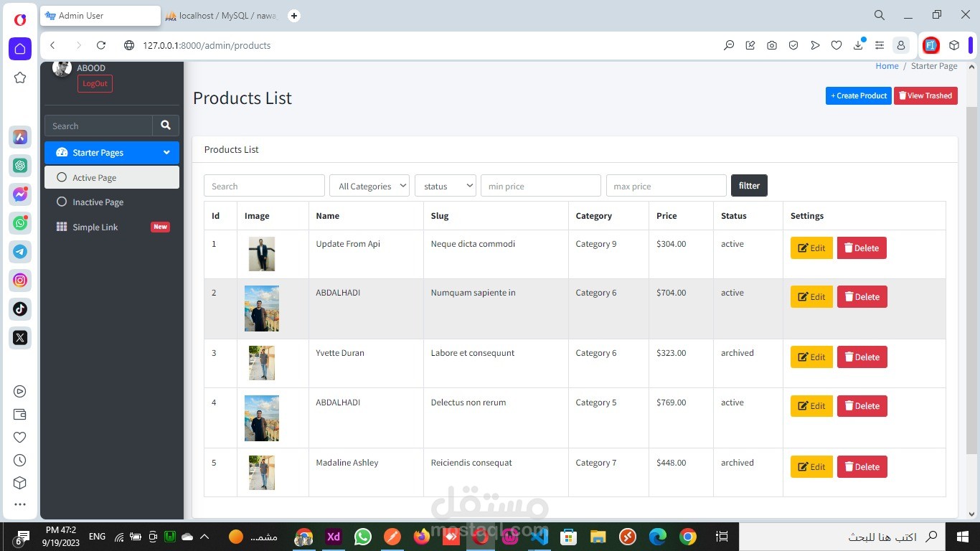Screen dimensions: 980x551
Task: Edit the Madaline Ashley product
Action: click(x=811, y=466)
